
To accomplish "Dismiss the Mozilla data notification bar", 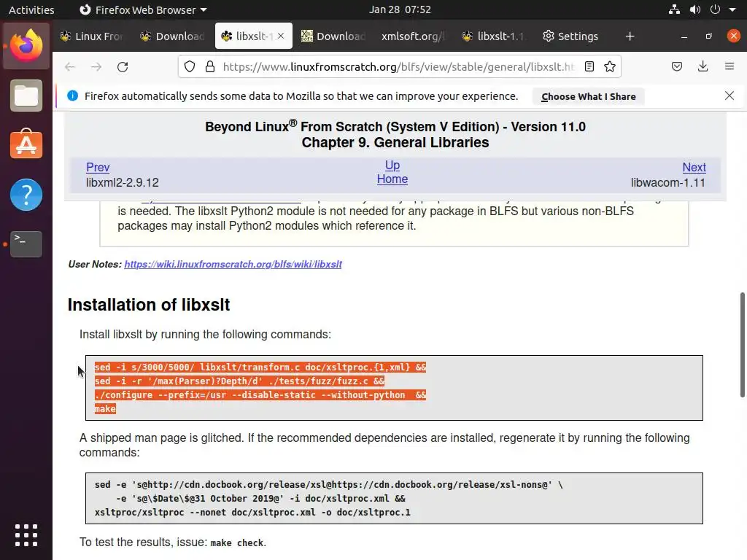I will coord(729,96).
